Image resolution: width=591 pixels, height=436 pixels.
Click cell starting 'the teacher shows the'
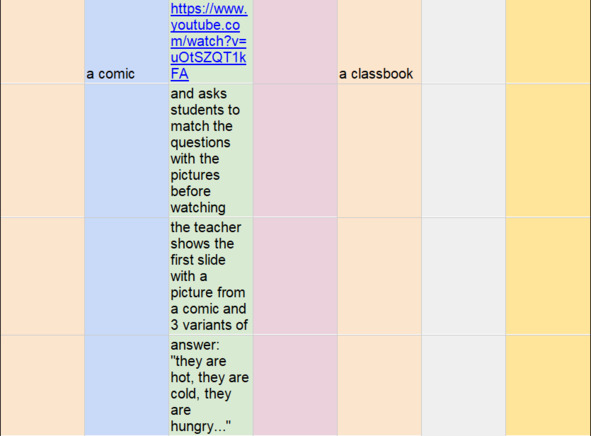coord(211,276)
